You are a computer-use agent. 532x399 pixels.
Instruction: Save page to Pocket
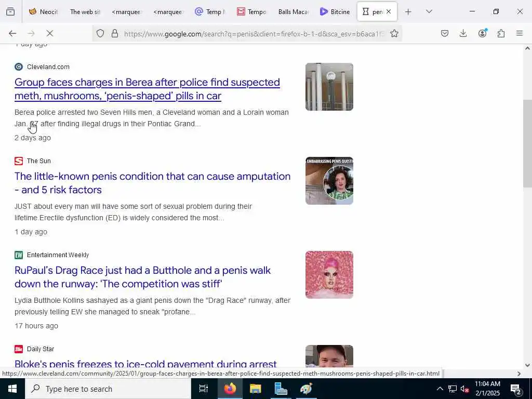(445, 33)
